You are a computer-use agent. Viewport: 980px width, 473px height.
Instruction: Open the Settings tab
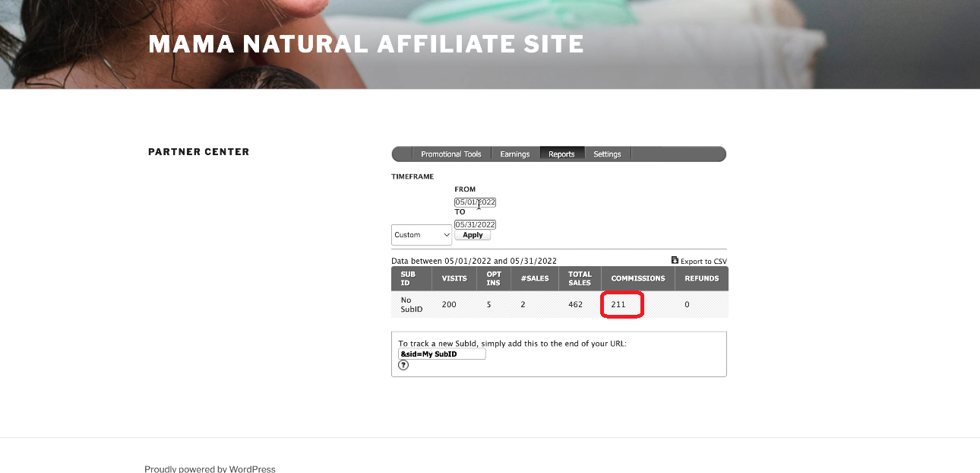tap(608, 154)
